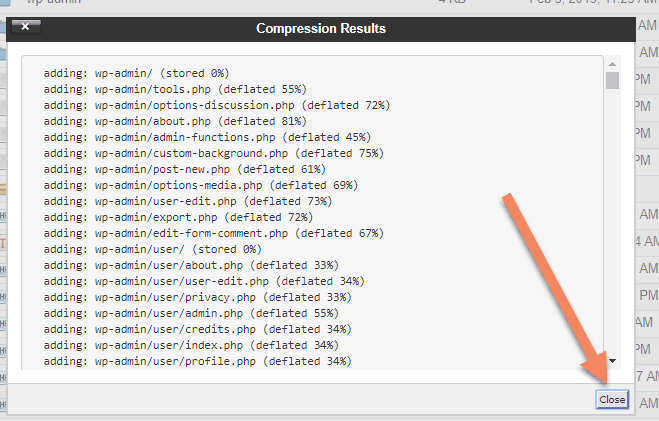Select the wp-admin/user/credits.php line
This screenshot has width=659, height=421.
point(198,329)
